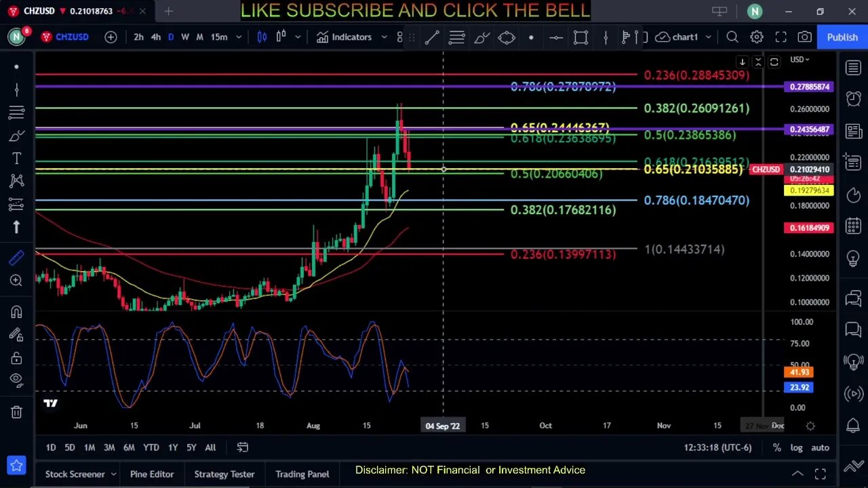Image resolution: width=868 pixels, height=488 pixels.
Task: Open favorites star in bottom-left corner
Action: (x=16, y=466)
